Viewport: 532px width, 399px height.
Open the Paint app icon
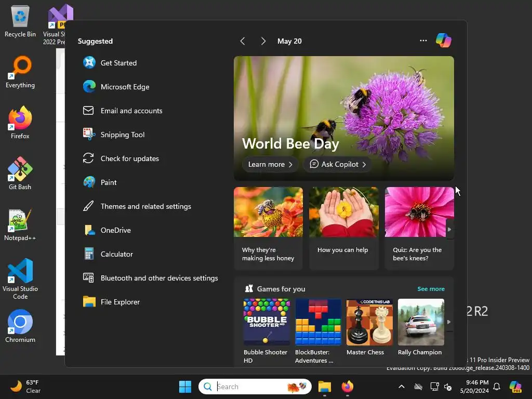tap(89, 182)
